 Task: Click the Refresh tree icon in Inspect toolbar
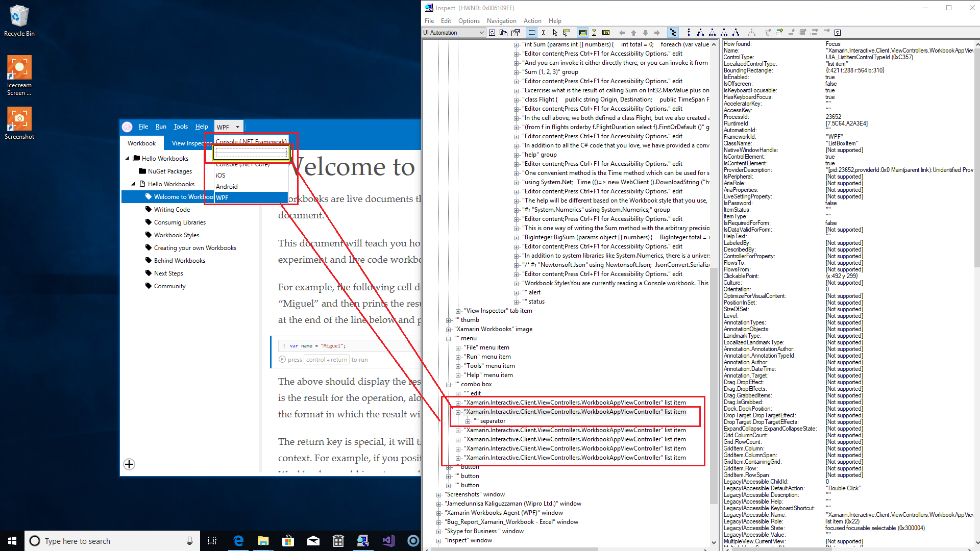492,32
